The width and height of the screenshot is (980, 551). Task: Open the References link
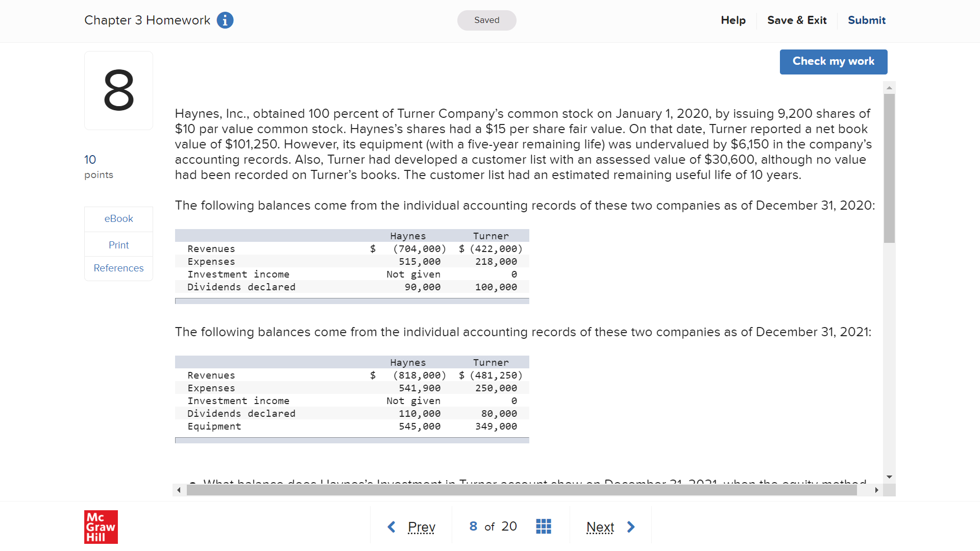(x=118, y=268)
